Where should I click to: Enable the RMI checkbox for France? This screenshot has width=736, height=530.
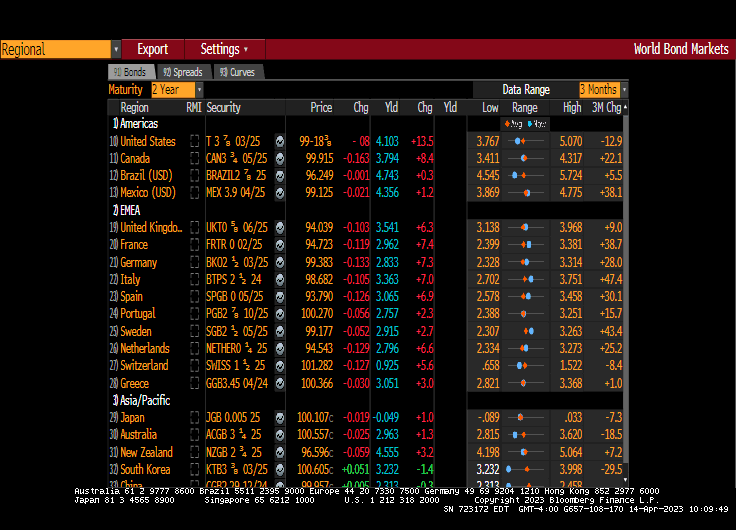[x=195, y=245]
